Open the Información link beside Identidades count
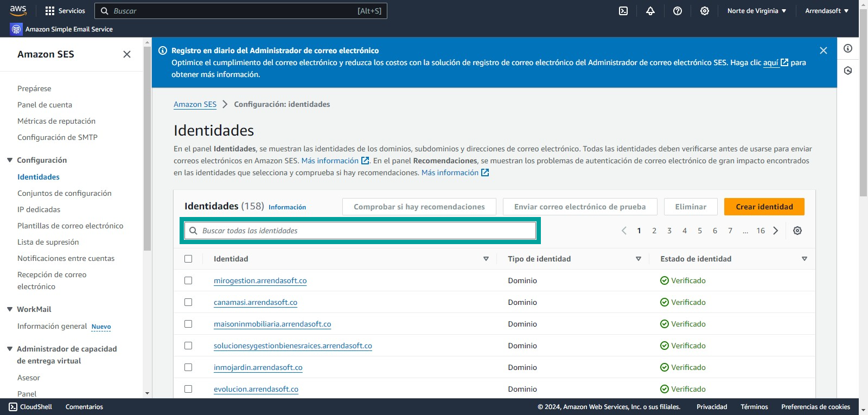 click(x=287, y=207)
